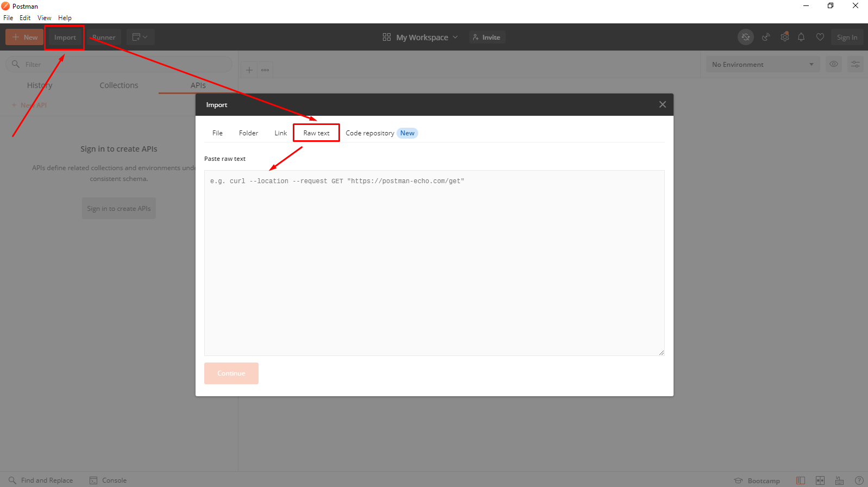Close the Import dialog
Viewport: 868px width, 487px height.
coord(663,104)
